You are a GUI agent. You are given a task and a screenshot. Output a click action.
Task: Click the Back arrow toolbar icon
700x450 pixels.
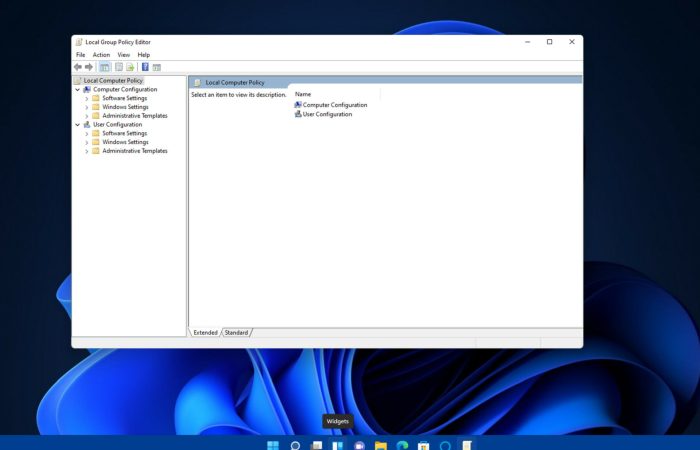click(x=78, y=67)
